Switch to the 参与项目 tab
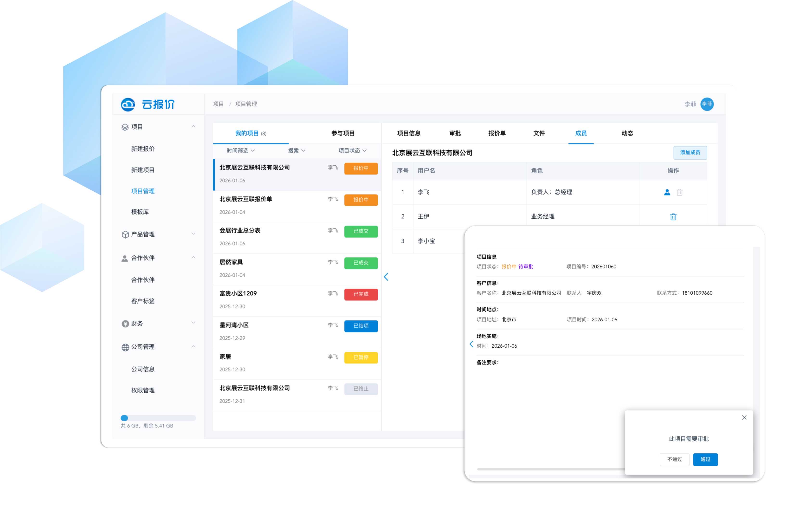 (x=342, y=133)
